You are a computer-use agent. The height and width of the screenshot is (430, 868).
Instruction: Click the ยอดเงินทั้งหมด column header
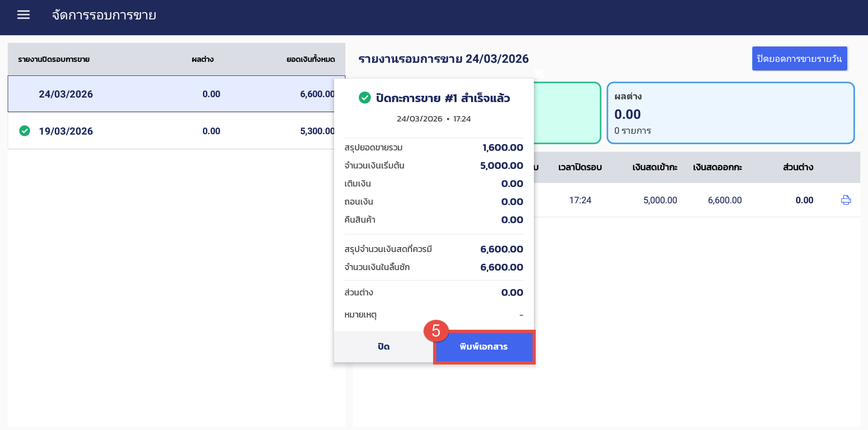(311, 59)
